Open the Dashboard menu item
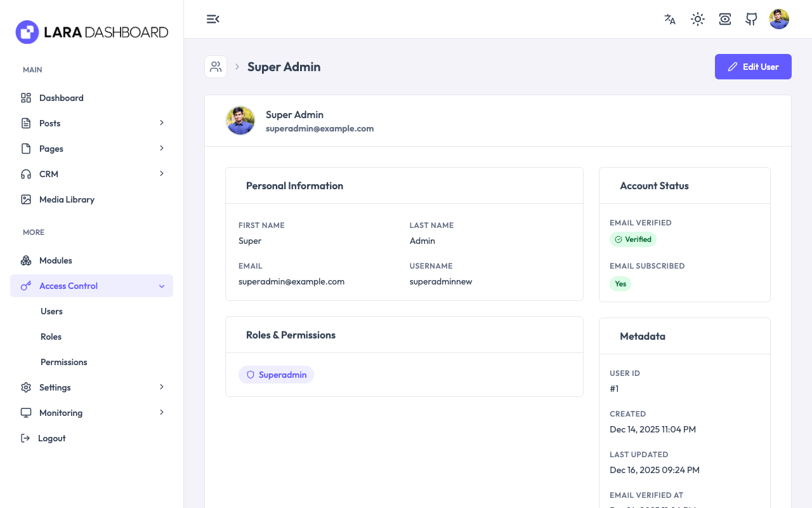812x508 pixels. 91,98
